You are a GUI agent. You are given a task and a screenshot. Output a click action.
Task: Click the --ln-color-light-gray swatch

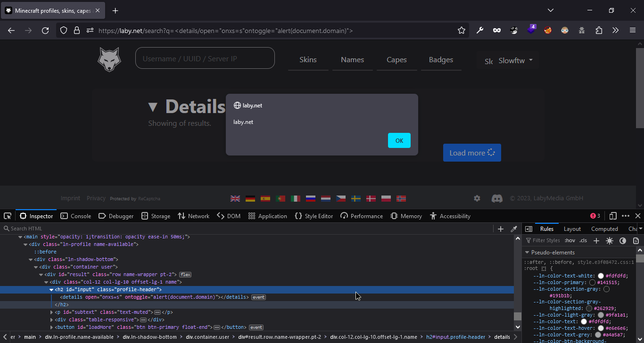(x=601, y=315)
